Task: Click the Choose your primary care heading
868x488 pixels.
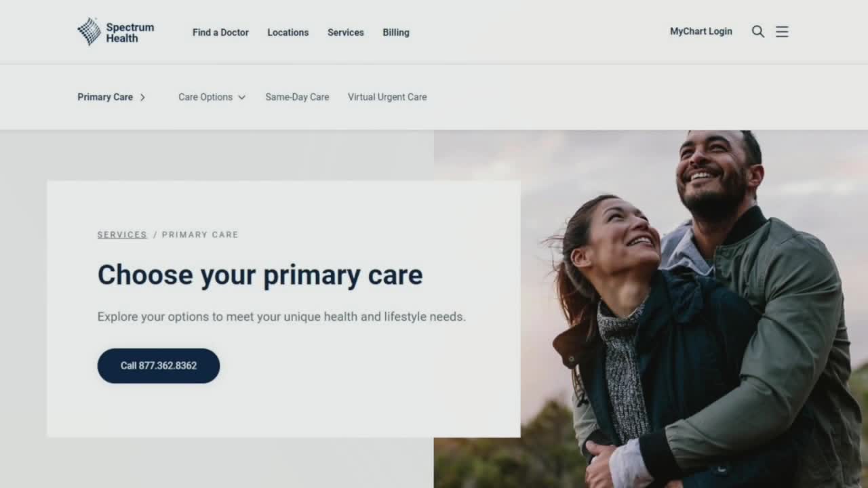Action: 260,275
